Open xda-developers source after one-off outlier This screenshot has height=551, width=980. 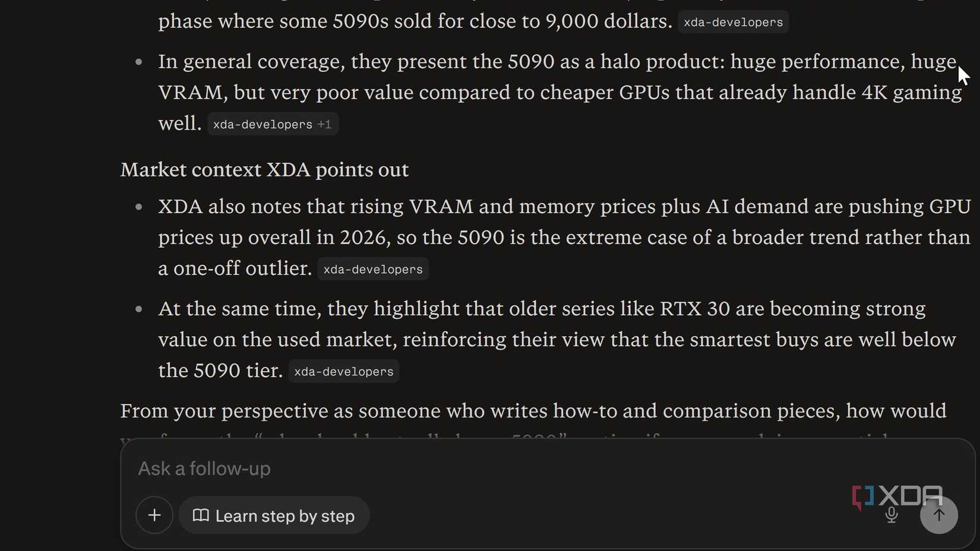[373, 270]
